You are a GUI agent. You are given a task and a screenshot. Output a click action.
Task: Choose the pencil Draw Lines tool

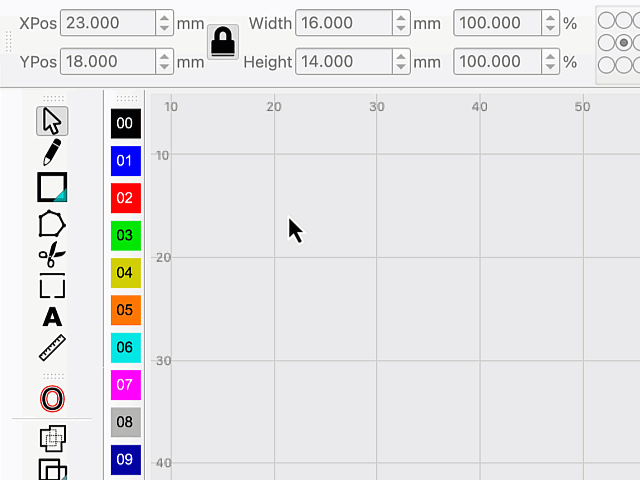[x=52, y=153]
